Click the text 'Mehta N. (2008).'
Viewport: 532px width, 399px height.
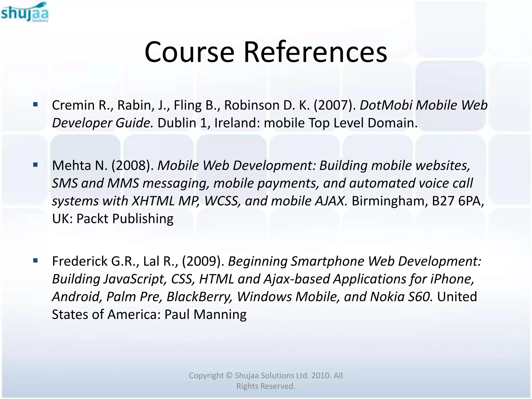(x=103, y=165)
